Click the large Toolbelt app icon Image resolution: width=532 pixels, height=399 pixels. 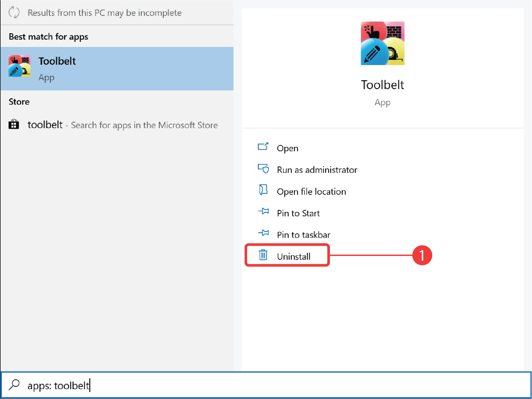coord(382,43)
